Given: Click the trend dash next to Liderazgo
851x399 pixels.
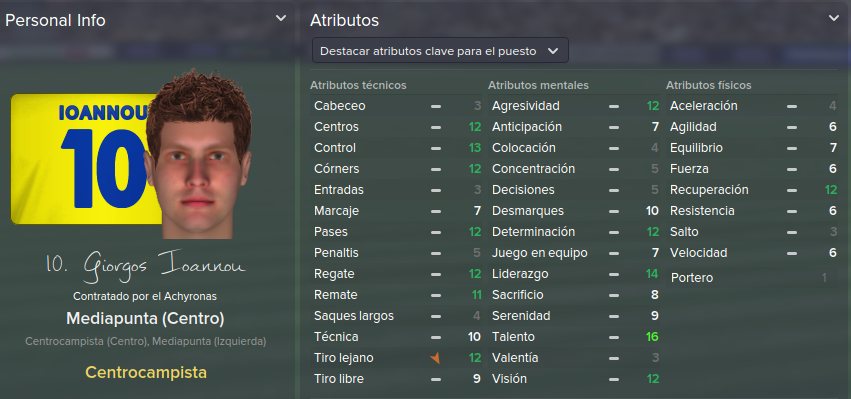Looking at the screenshot, I should pos(613,274).
